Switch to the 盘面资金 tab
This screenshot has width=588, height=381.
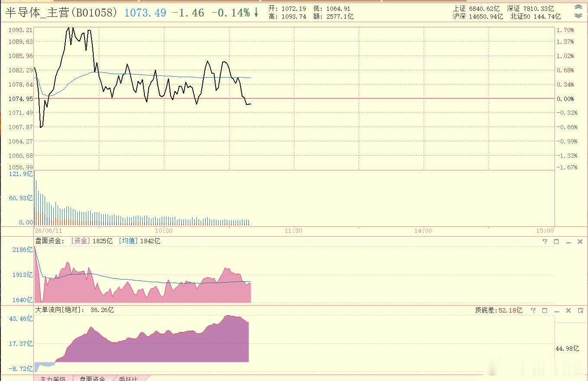click(x=92, y=378)
